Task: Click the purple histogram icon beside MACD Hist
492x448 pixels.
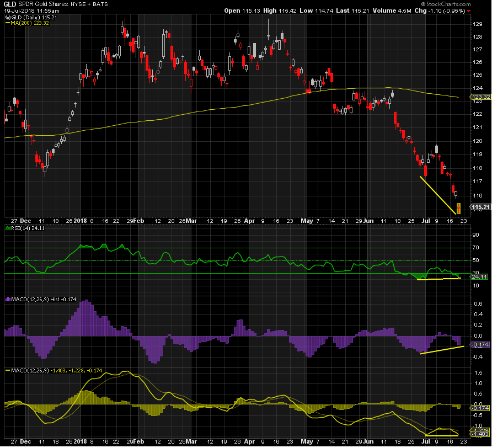Action: pos(8,300)
